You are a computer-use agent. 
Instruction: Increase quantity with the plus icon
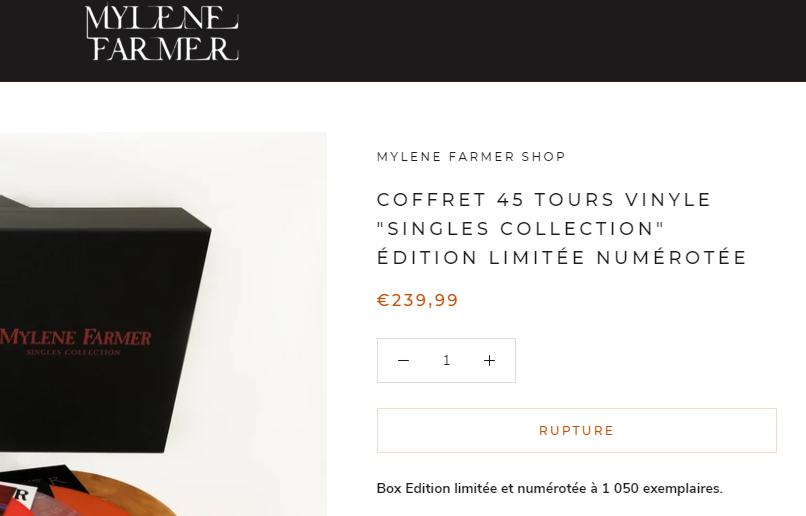[x=489, y=361]
